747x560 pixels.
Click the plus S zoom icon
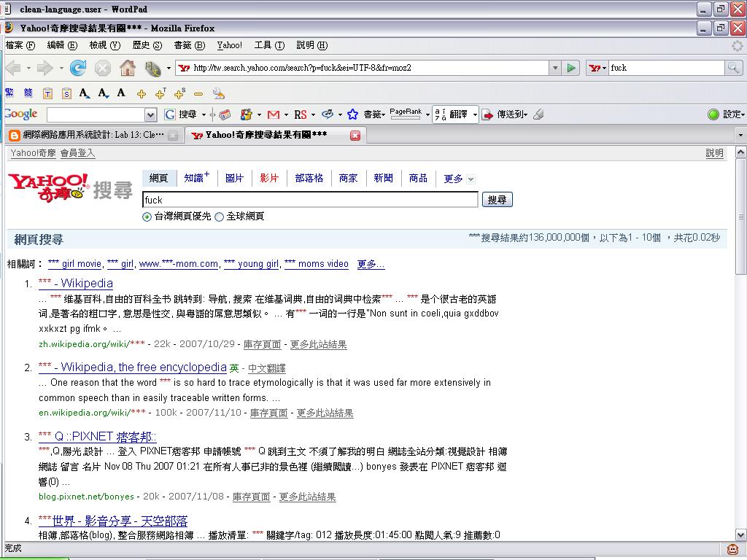point(179,93)
